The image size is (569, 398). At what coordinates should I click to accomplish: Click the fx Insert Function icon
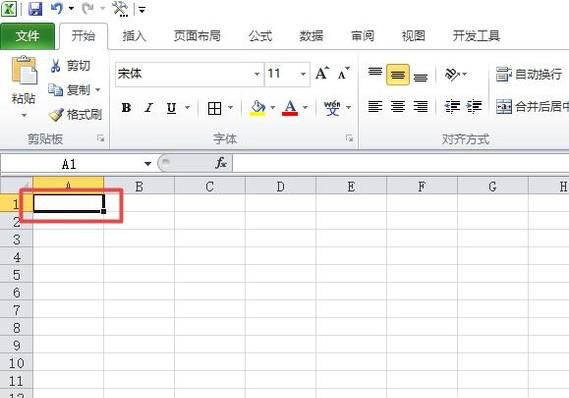(221, 163)
